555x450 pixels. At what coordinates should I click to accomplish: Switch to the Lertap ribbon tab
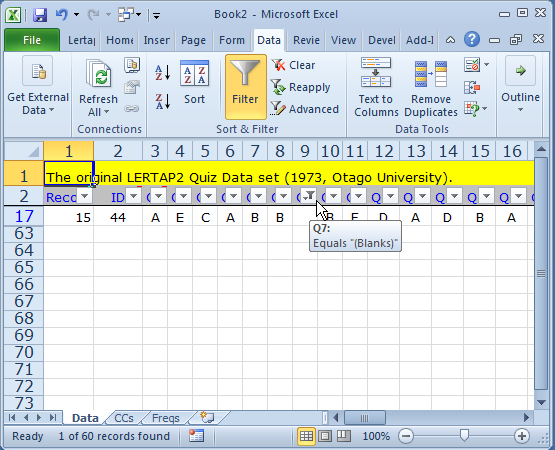click(81, 40)
